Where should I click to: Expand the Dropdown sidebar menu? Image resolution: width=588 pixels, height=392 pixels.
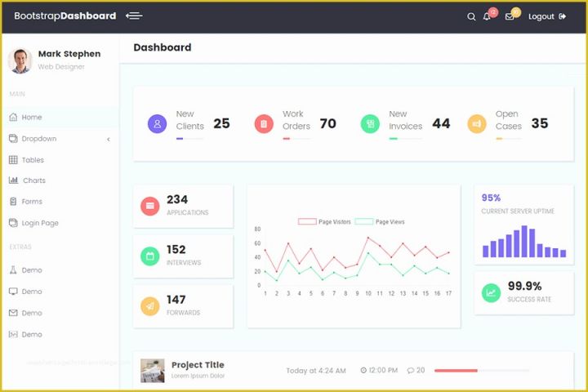click(x=38, y=139)
